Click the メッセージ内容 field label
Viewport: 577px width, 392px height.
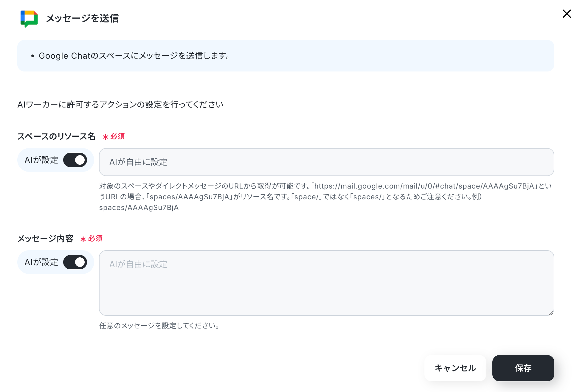point(45,239)
